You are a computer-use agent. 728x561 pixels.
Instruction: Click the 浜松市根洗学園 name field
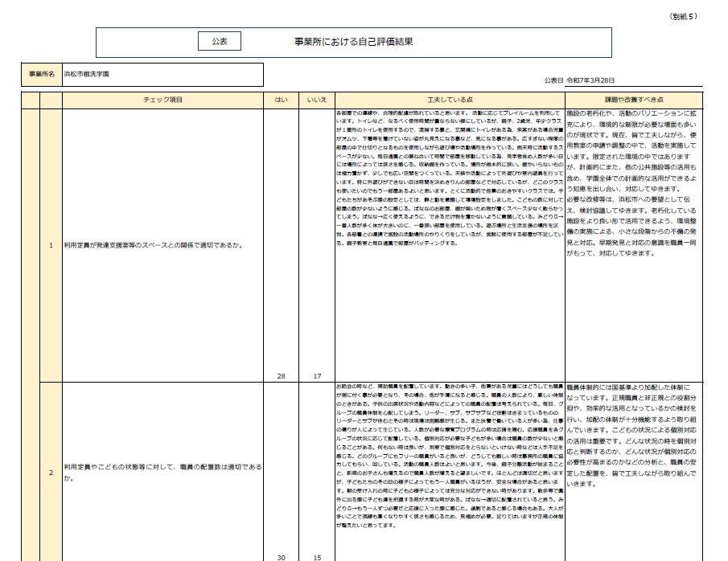[x=162, y=74]
